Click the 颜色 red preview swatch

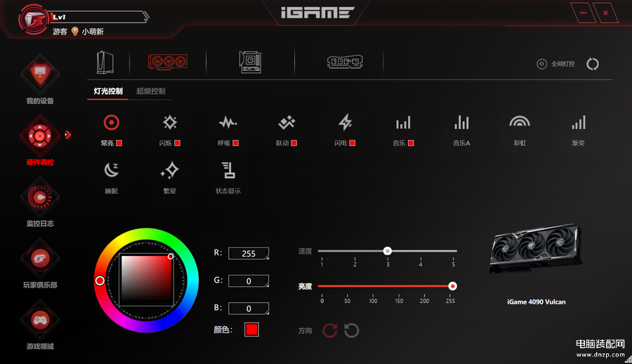[x=251, y=330]
